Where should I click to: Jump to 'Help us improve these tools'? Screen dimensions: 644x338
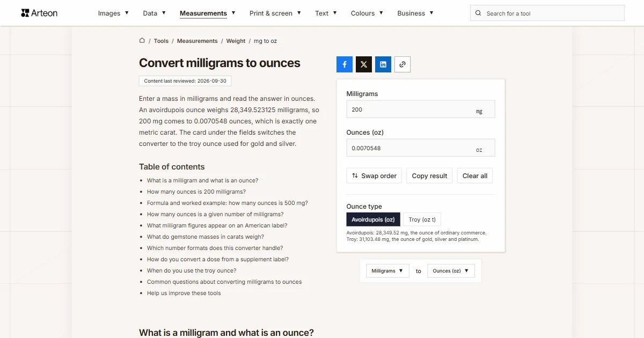(x=184, y=293)
